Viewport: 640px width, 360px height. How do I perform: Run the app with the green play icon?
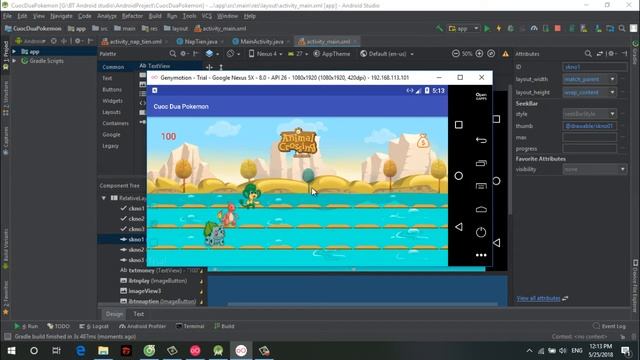(487, 29)
